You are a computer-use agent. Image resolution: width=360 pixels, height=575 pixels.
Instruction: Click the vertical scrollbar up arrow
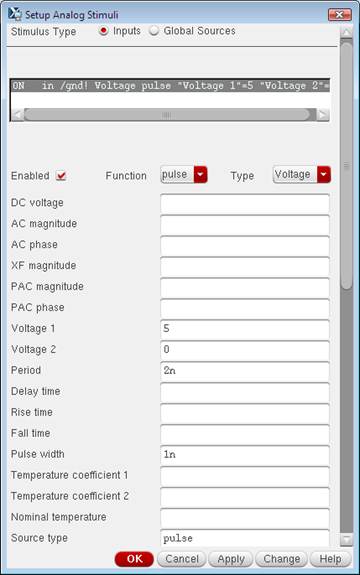coord(346,32)
